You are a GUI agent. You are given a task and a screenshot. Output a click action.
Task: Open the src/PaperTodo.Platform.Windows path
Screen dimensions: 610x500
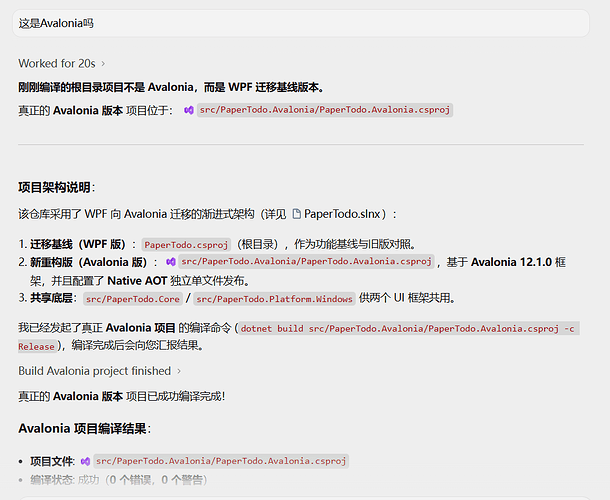[274, 299]
